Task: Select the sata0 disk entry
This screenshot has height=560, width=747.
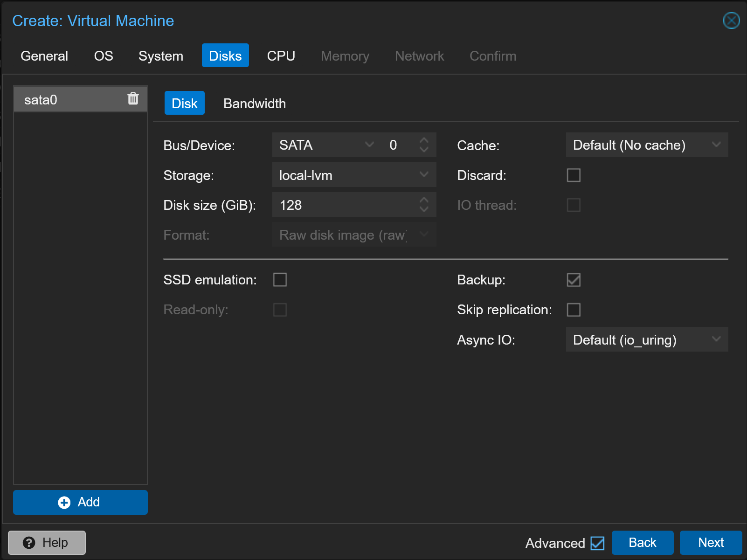Action: [x=80, y=99]
